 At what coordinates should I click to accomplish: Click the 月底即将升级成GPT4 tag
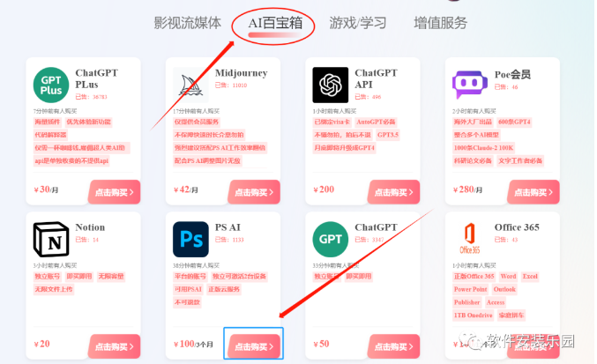(344, 147)
